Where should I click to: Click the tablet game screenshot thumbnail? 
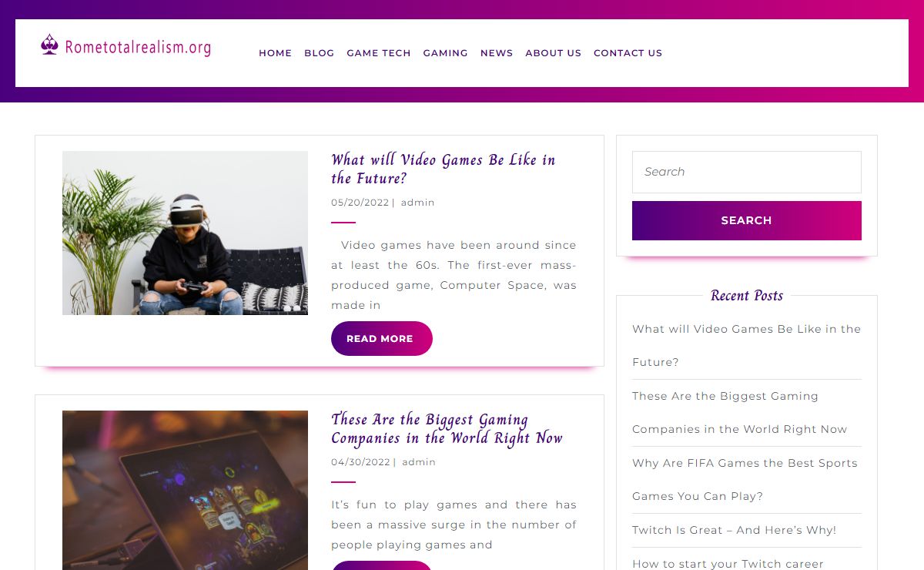[x=185, y=490]
